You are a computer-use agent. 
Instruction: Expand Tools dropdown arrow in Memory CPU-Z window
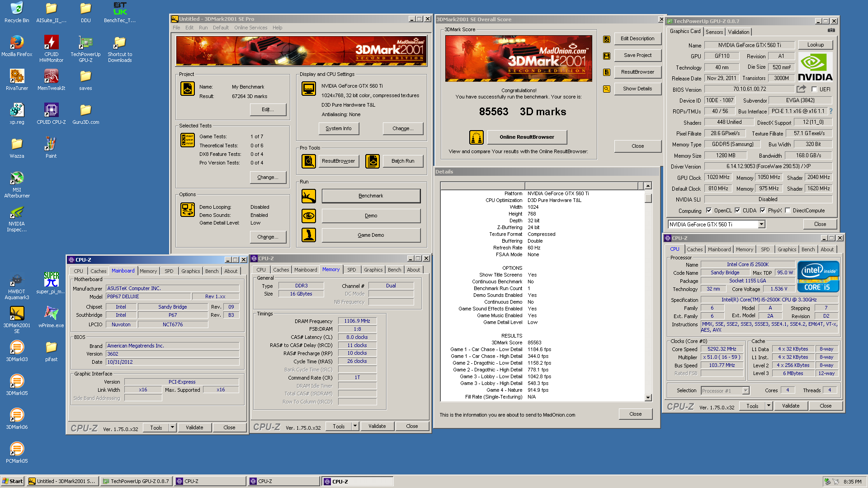click(355, 426)
